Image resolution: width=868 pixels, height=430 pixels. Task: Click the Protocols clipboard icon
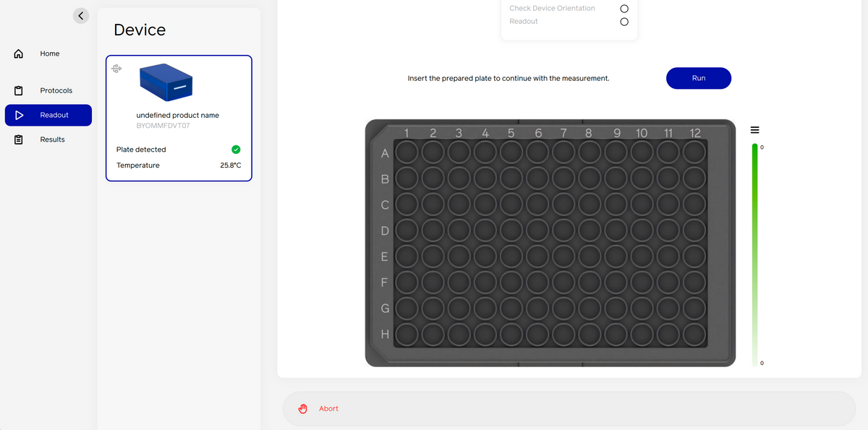(19, 90)
